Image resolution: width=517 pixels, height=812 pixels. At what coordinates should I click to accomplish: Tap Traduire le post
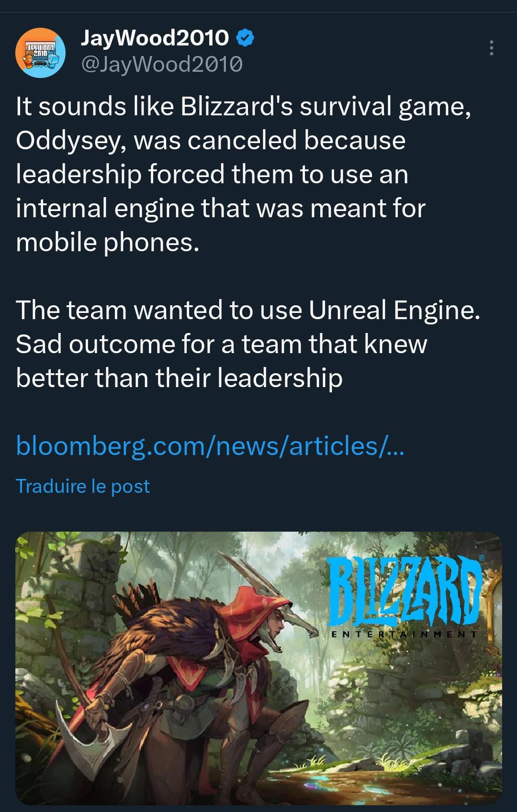(x=83, y=486)
